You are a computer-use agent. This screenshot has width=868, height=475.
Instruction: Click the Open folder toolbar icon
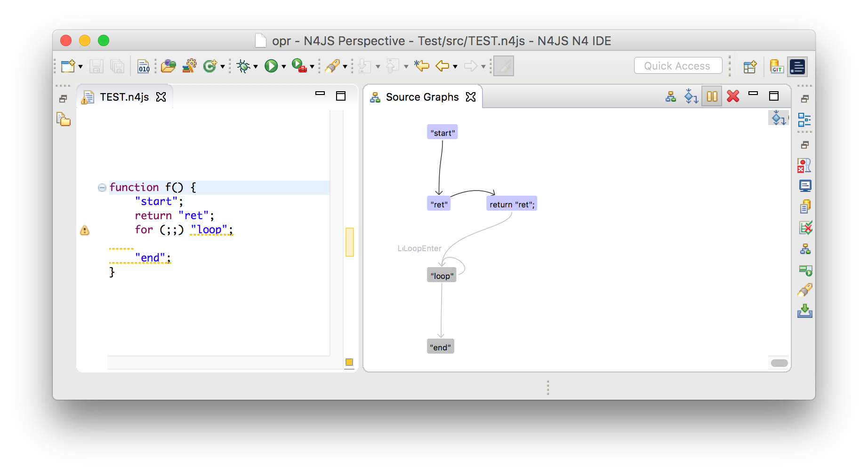(x=168, y=66)
